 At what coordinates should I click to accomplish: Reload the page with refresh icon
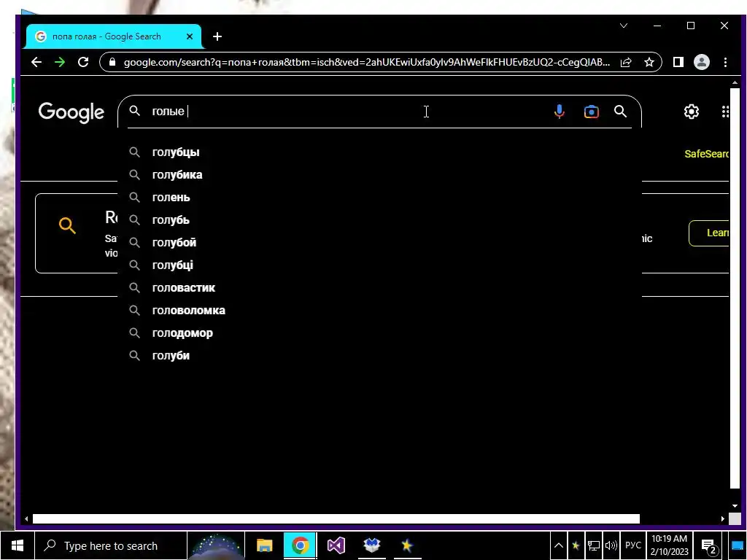coord(83,62)
